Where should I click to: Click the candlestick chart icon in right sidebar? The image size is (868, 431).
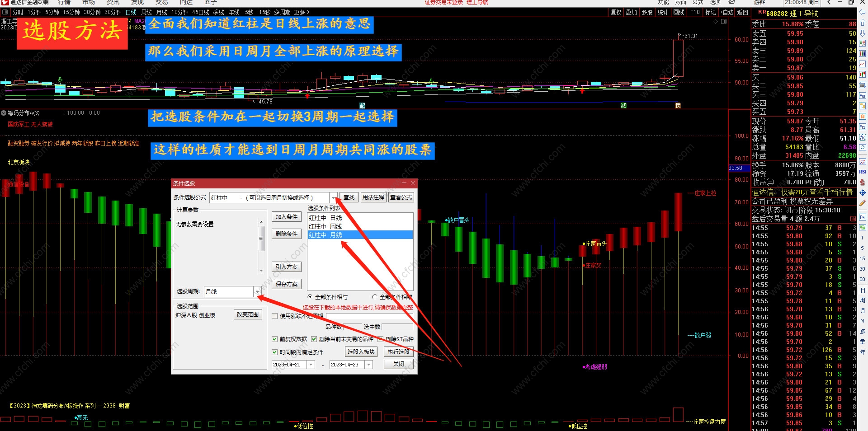pos(863,74)
